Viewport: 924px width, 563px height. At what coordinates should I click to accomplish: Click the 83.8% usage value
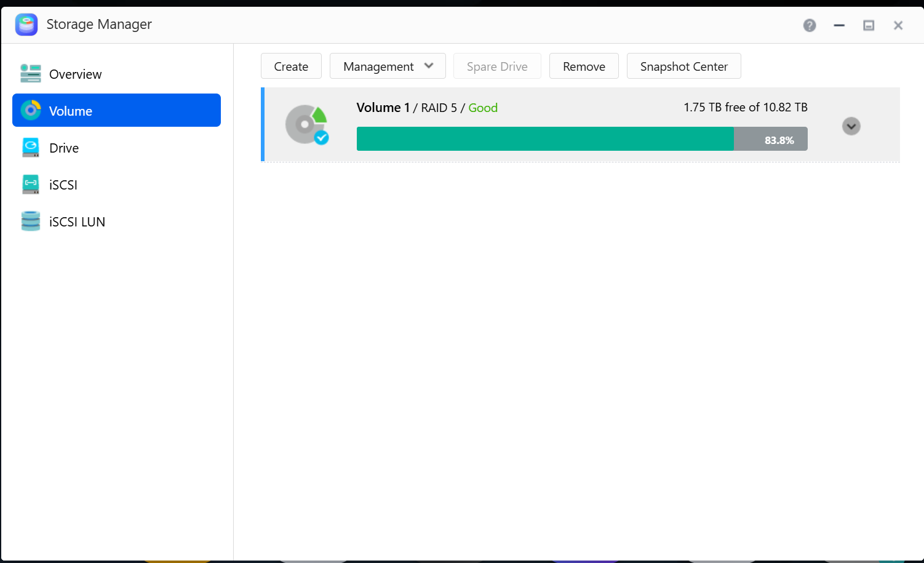[779, 140]
